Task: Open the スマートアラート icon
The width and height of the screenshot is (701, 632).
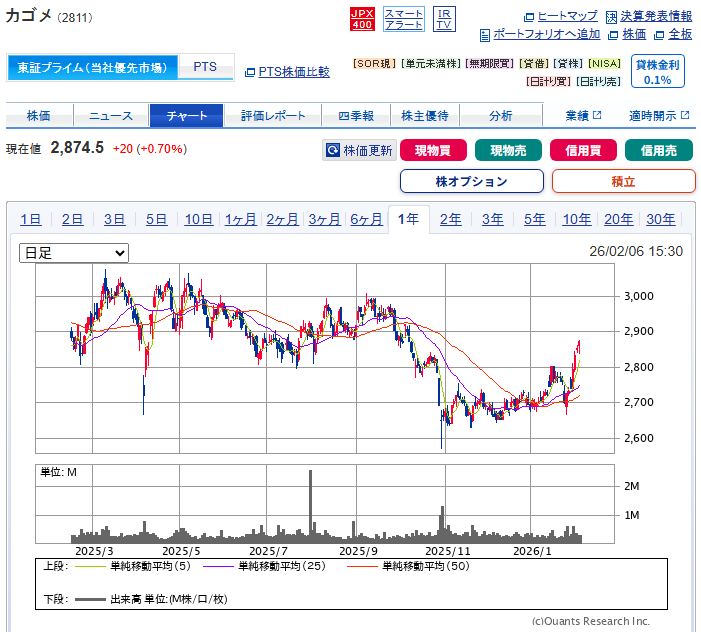Action: click(x=404, y=19)
